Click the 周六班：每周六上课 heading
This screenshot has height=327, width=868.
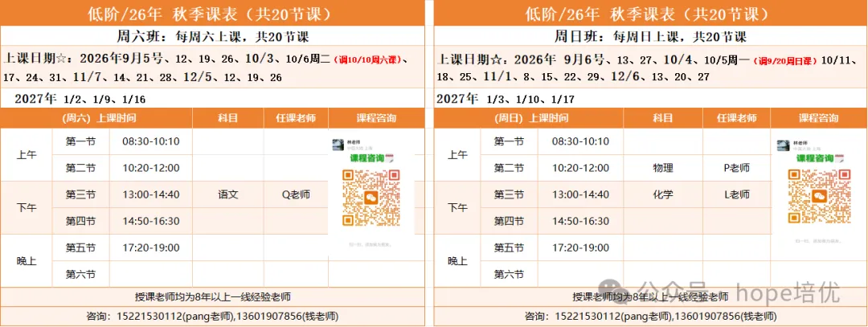(x=212, y=37)
